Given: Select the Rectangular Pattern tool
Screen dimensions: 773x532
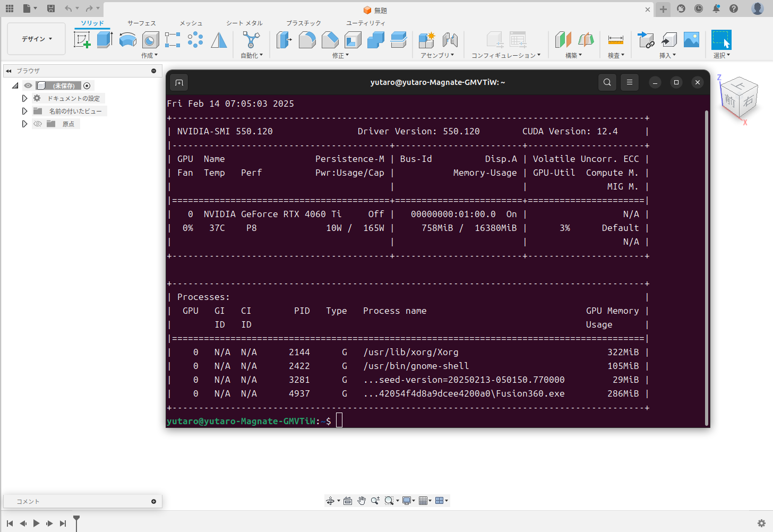Looking at the screenshot, I should [x=173, y=40].
